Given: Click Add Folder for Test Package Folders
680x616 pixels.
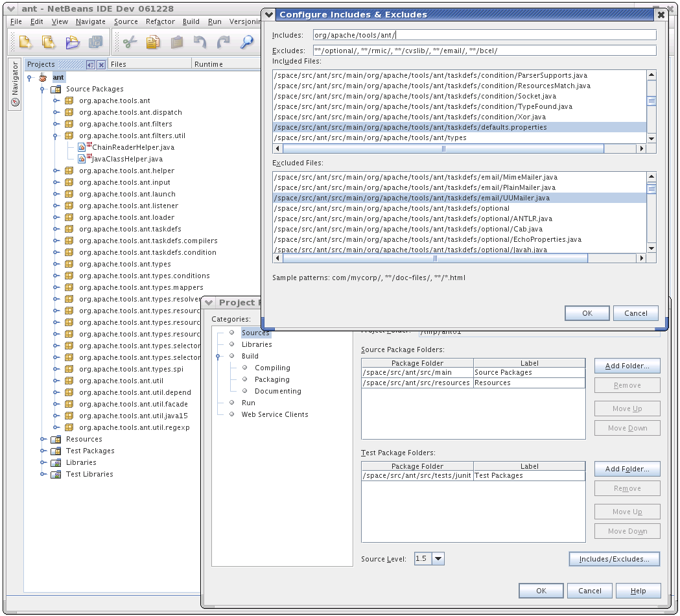Looking at the screenshot, I should pyautogui.click(x=627, y=469).
